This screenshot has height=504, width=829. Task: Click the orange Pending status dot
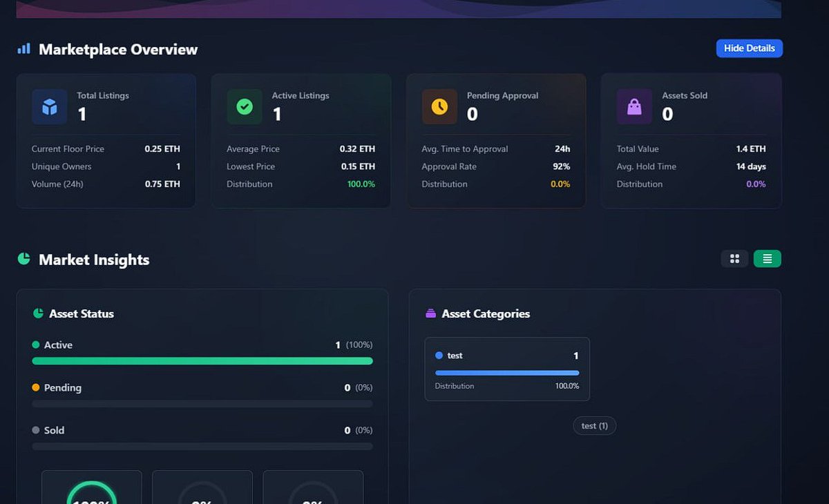click(36, 387)
